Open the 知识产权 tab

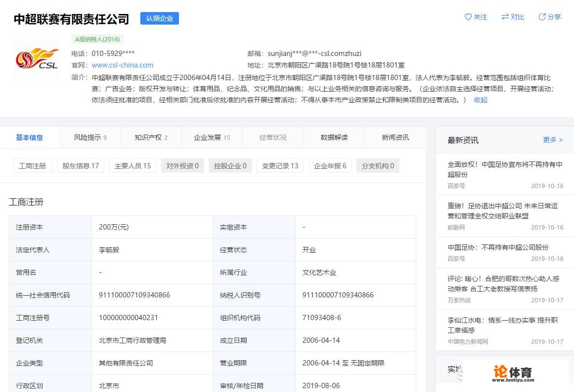click(151, 137)
